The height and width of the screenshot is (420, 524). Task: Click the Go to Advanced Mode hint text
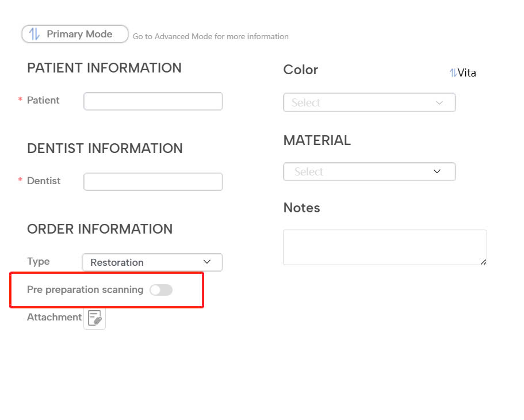click(211, 36)
